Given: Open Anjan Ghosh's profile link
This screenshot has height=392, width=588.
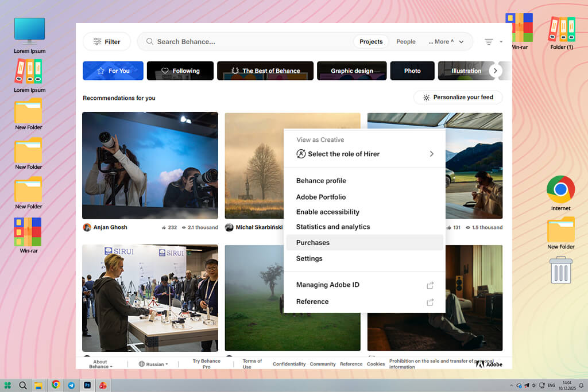Looking at the screenshot, I should pyautogui.click(x=110, y=227).
